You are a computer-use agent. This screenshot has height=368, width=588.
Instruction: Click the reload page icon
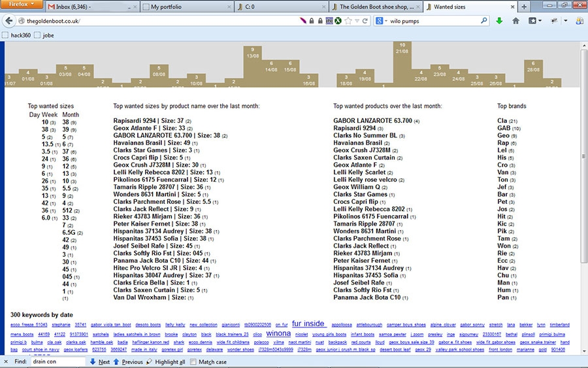(x=365, y=21)
